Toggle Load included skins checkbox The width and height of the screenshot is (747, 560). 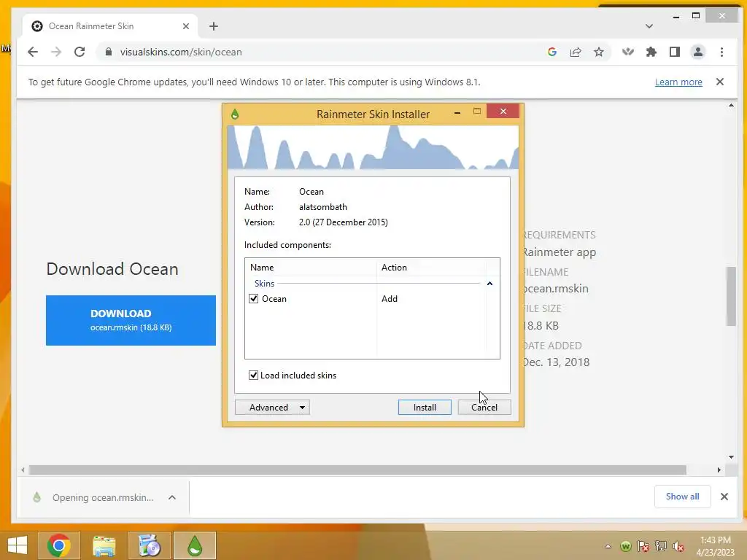pos(253,376)
